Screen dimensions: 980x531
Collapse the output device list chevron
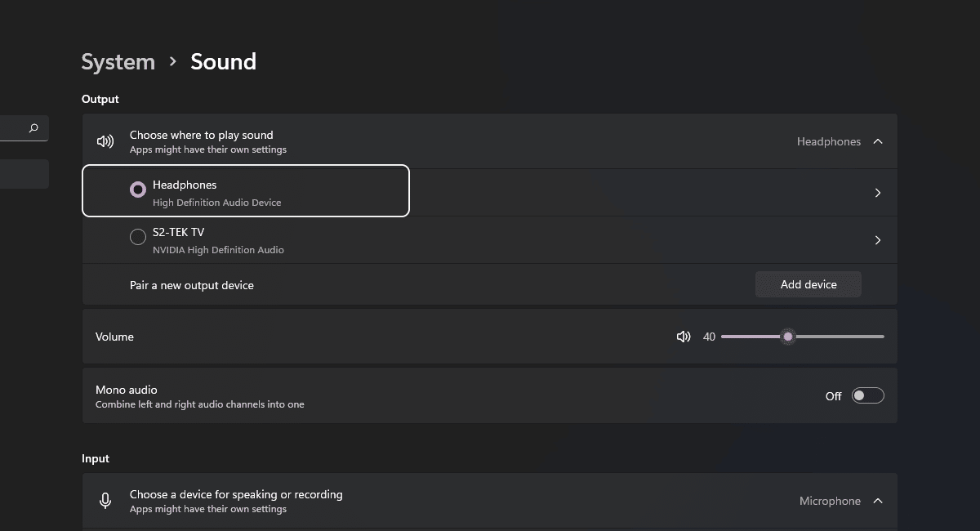(x=878, y=141)
